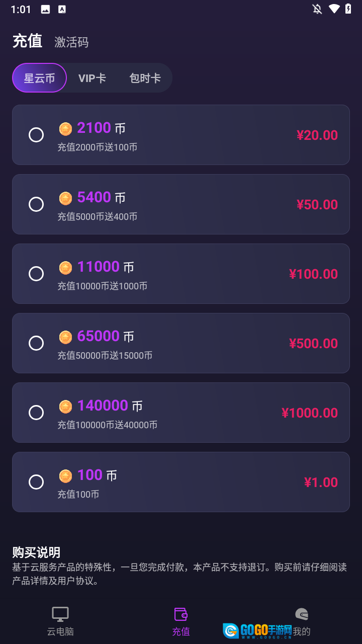362x644 pixels.
Task: Tap the muted notification bell icon
Action: pyautogui.click(x=317, y=9)
